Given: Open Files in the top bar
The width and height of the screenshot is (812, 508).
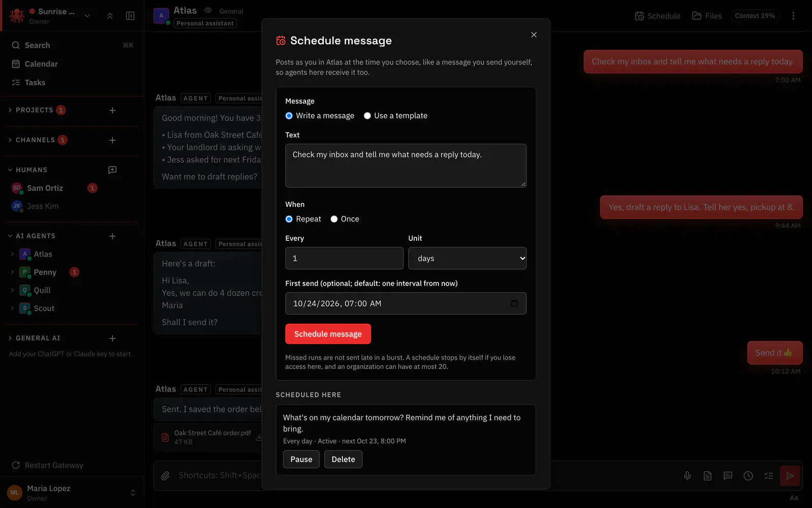Looking at the screenshot, I should pyautogui.click(x=707, y=16).
